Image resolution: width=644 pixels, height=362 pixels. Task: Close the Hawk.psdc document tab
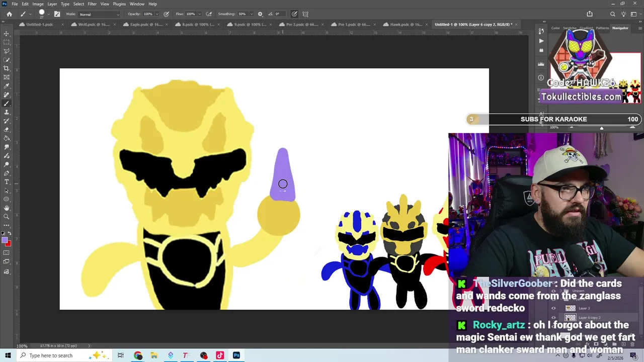(x=426, y=24)
